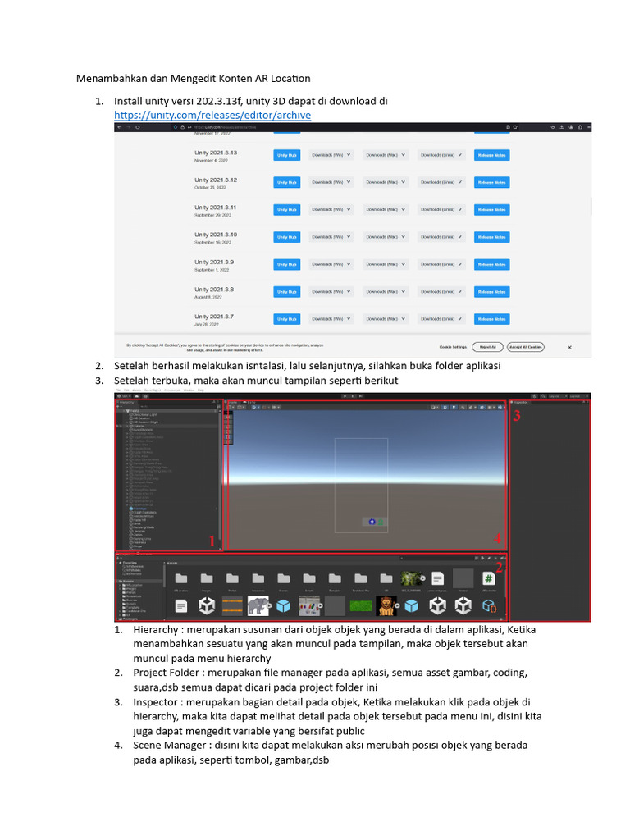630x840 pixels.
Task: Click the green C# script asset icon
Action: tap(488, 578)
